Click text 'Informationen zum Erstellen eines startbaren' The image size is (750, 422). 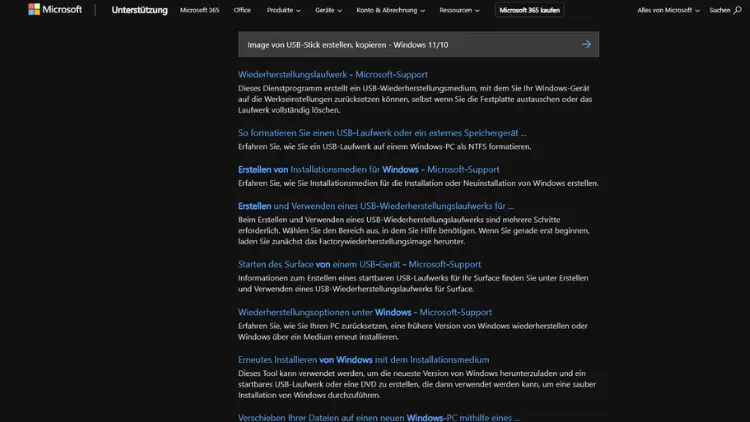[x=316, y=278]
